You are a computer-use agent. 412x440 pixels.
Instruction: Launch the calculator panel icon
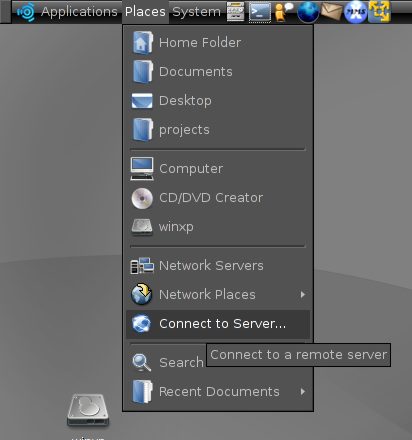pyautogui.click(x=236, y=12)
